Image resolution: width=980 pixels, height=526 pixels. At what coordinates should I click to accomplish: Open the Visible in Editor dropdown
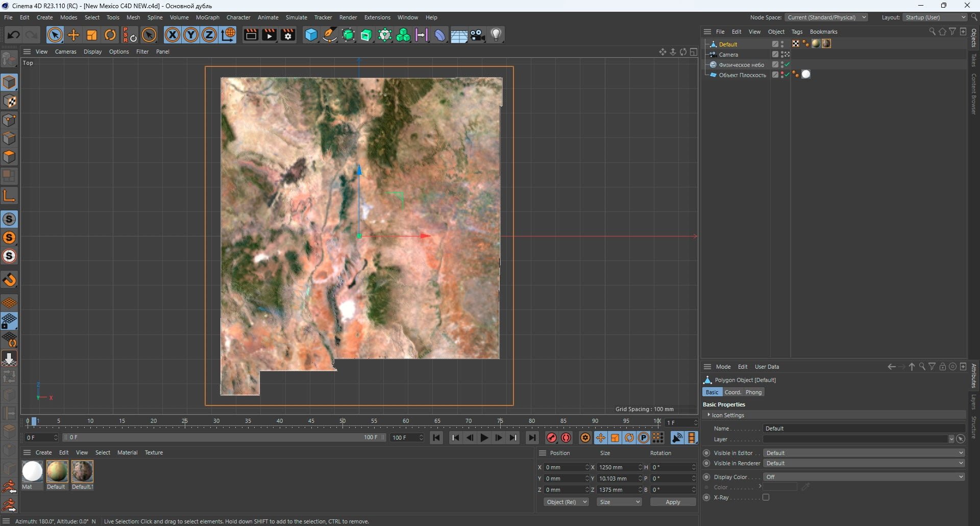coord(864,453)
